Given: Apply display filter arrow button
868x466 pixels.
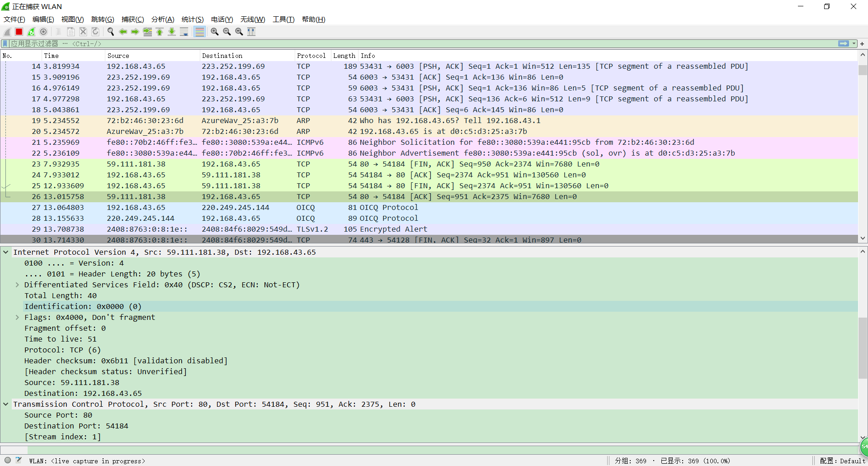Looking at the screenshot, I should 844,44.
